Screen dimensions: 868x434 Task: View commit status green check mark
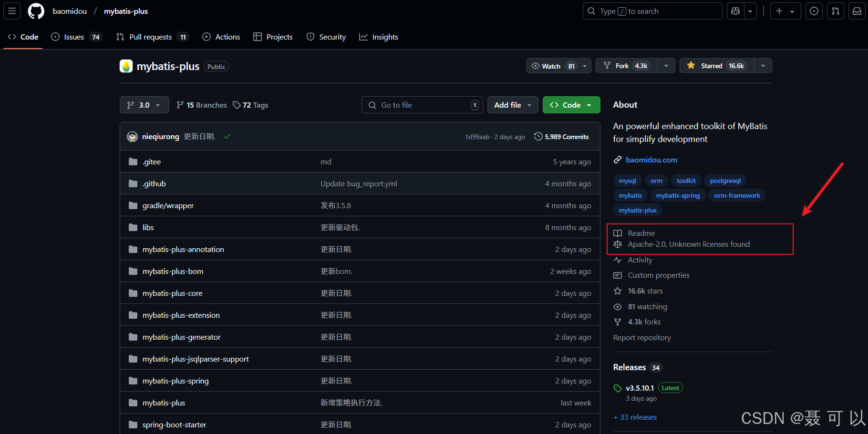pos(227,137)
